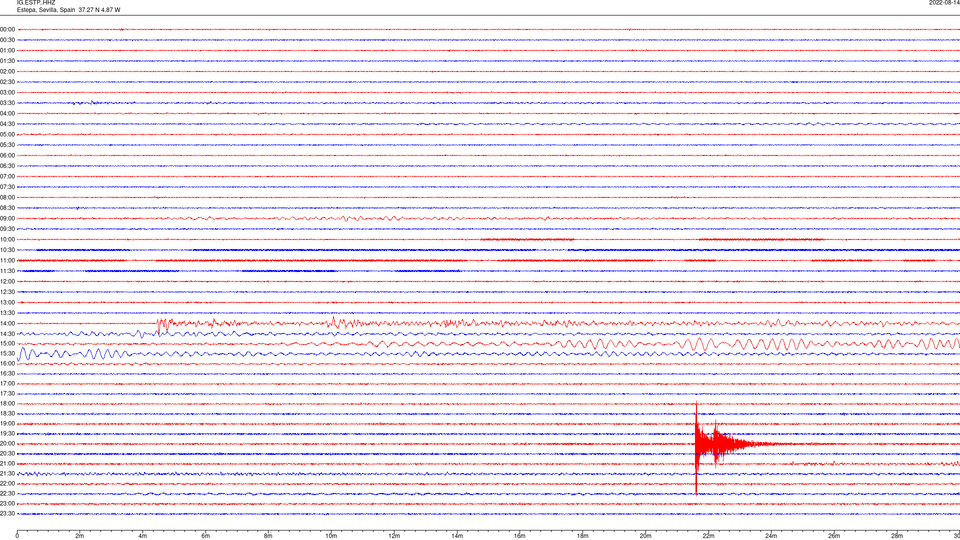Pick the 07:30 row label
This screenshot has width=960, height=540.
pos(7,187)
